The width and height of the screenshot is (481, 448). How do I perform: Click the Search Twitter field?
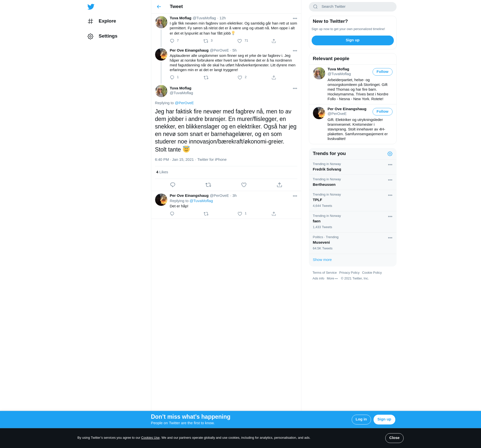click(x=352, y=7)
